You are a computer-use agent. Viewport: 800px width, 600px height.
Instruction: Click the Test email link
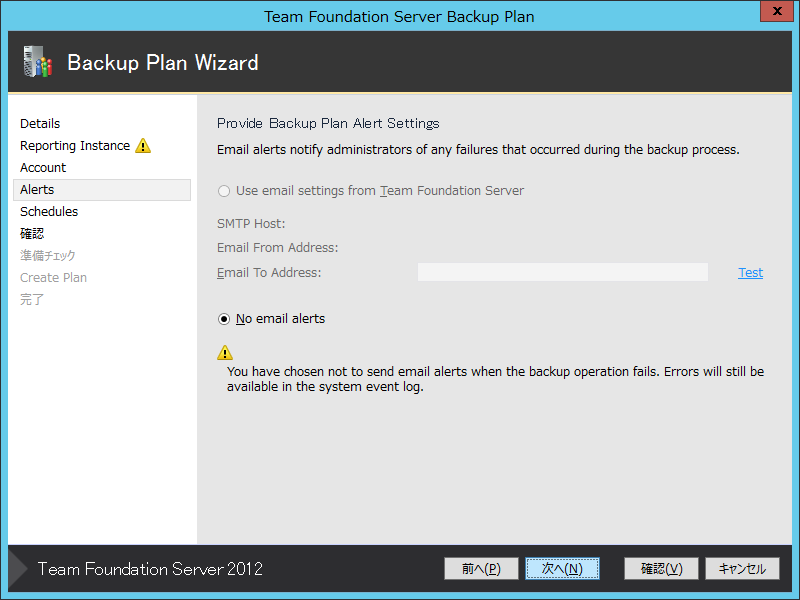(751, 273)
